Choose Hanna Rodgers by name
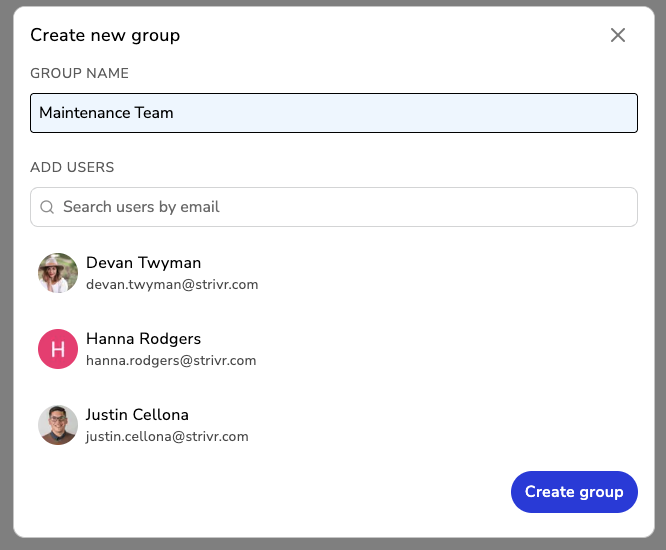 (x=143, y=339)
